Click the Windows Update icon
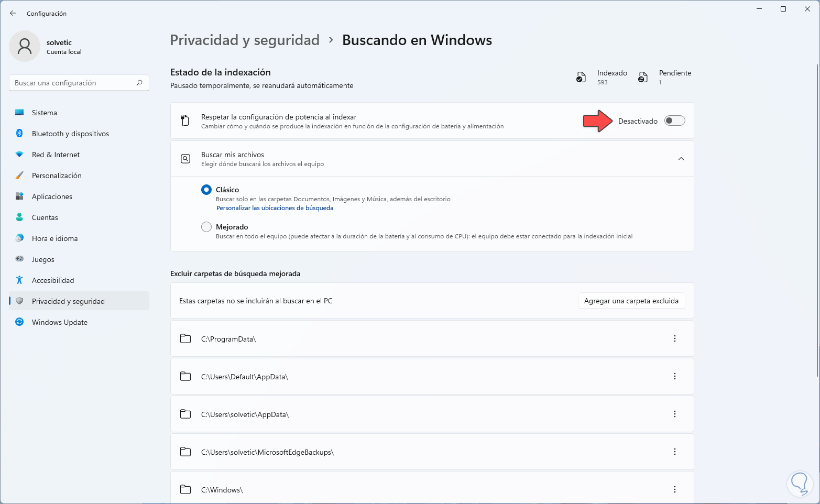This screenshot has width=820, height=504. 19,322
